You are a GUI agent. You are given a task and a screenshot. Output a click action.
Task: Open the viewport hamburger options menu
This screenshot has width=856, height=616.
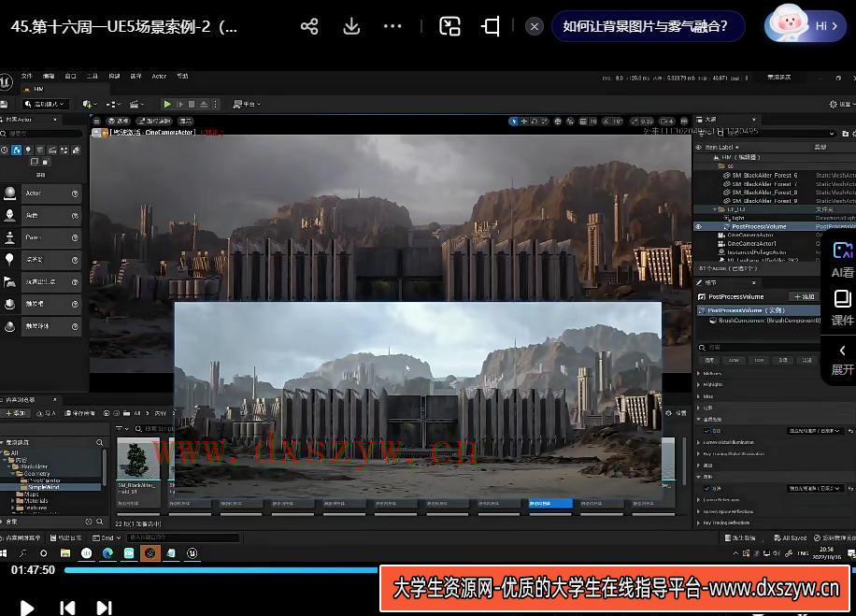click(96, 121)
